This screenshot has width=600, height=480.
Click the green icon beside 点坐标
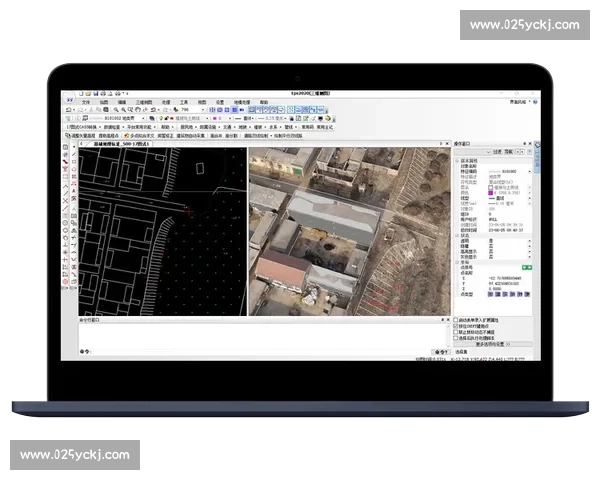(x=526, y=268)
